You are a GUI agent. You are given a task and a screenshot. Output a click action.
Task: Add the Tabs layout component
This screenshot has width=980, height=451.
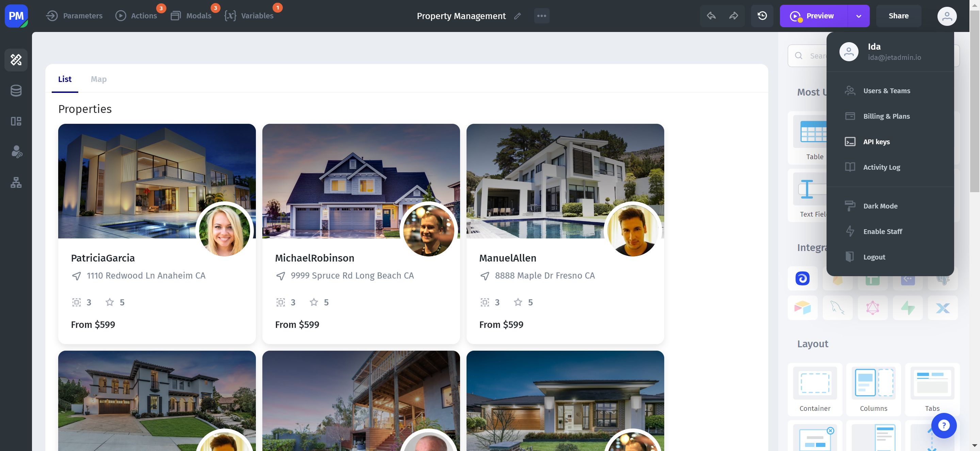pos(932,389)
